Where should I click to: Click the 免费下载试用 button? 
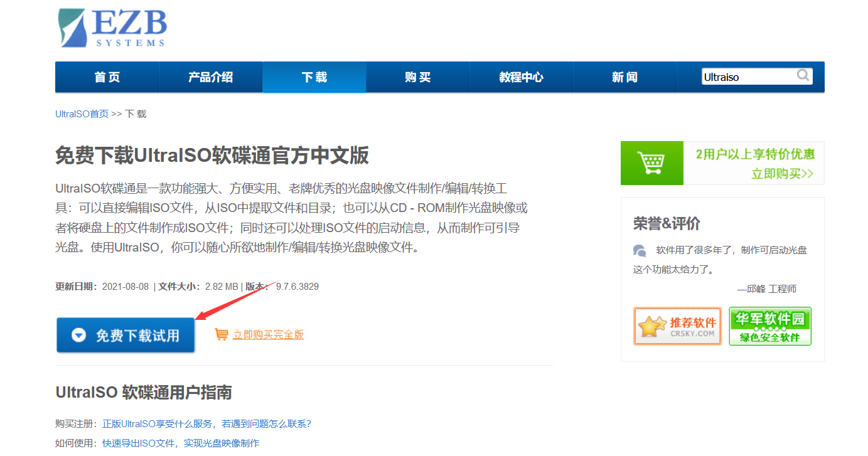click(x=126, y=336)
